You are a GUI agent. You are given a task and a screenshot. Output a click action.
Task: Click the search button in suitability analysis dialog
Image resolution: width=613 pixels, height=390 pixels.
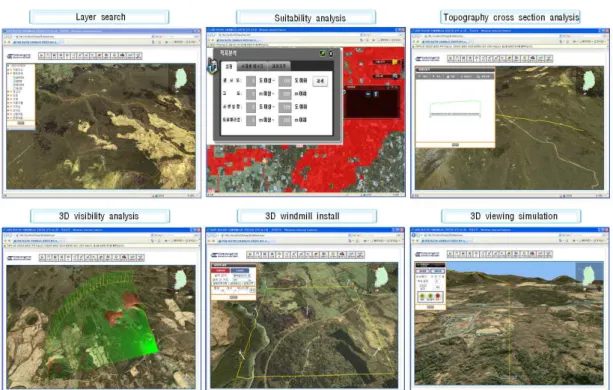pos(320,81)
